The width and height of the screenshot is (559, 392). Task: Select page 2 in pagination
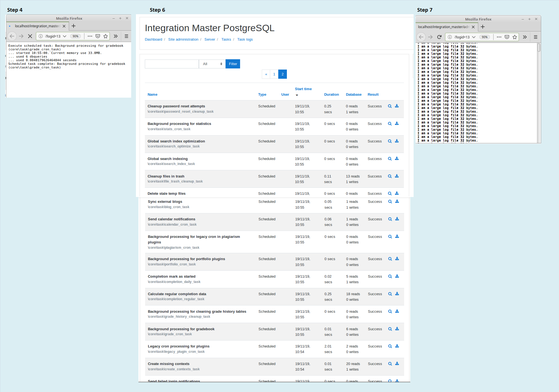click(282, 74)
